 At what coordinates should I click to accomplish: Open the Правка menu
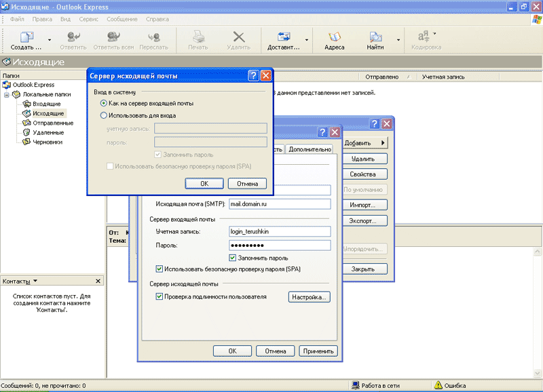tap(42, 20)
